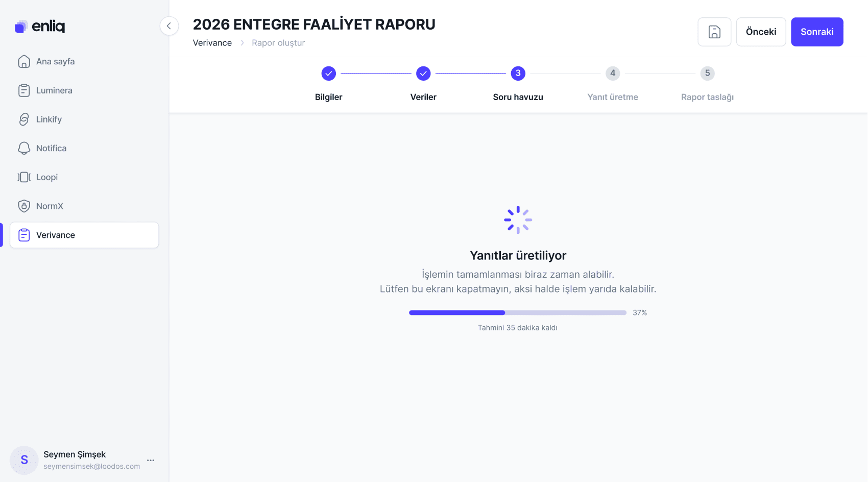Click the Verivance breadcrumb link
The height and width of the screenshot is (482, 868).
click(212, 43)
